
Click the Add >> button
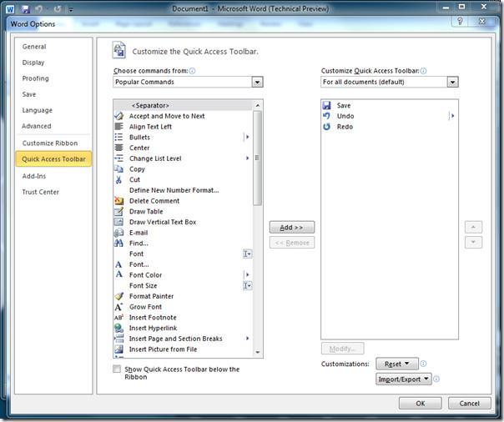pos(291,227)
